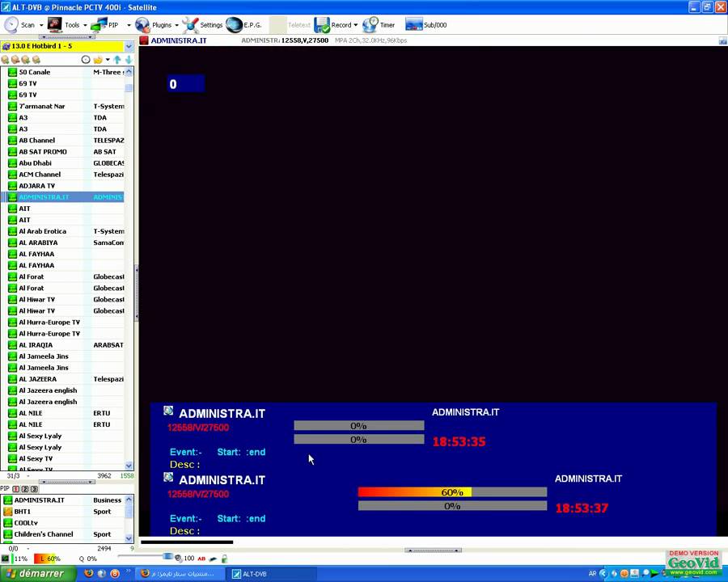The height and width of the screenshot is (582, 728).
Task: Expand the Plugins dropdown arrow
Action: [176, 25]
